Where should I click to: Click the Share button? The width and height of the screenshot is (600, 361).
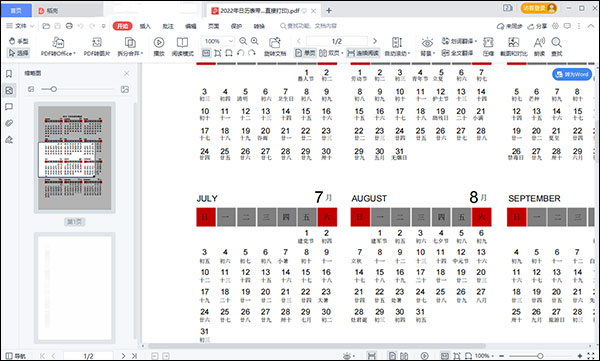point(537,26)
